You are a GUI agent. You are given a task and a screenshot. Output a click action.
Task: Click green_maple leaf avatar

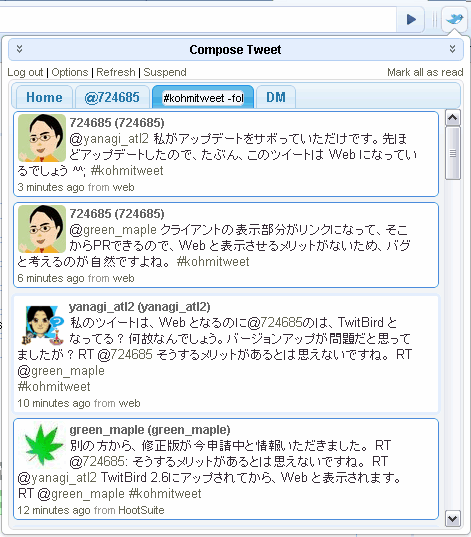pyautogui.click(x=44, y=444)
